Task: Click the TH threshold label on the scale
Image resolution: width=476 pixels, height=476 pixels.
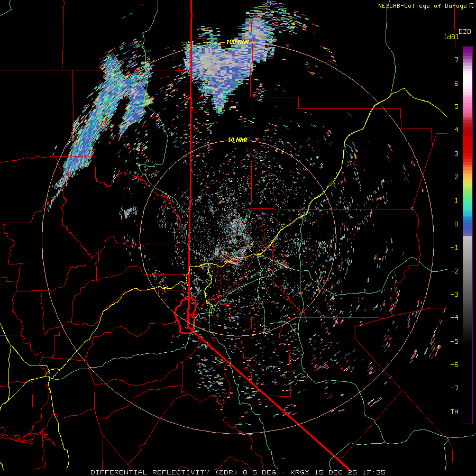Action: coord(454,412)
